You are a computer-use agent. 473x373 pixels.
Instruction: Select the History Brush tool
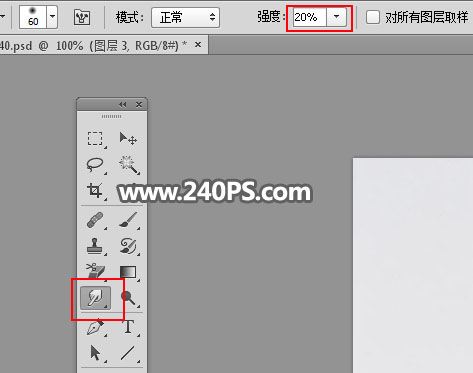click(128, 246)
